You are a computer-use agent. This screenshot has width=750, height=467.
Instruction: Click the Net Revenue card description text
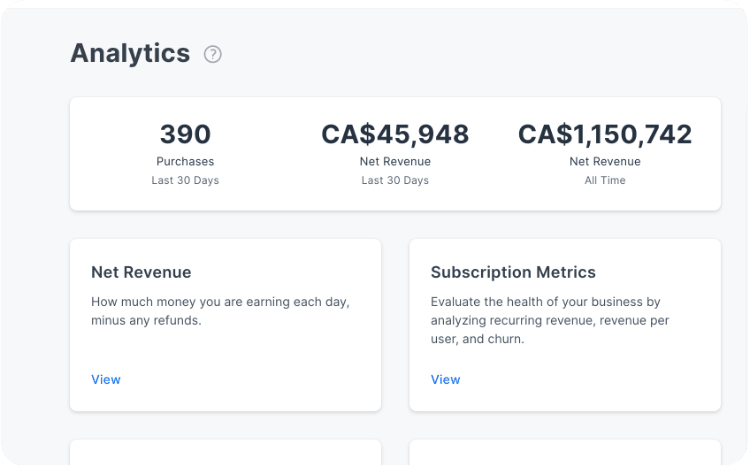[220, 311]
